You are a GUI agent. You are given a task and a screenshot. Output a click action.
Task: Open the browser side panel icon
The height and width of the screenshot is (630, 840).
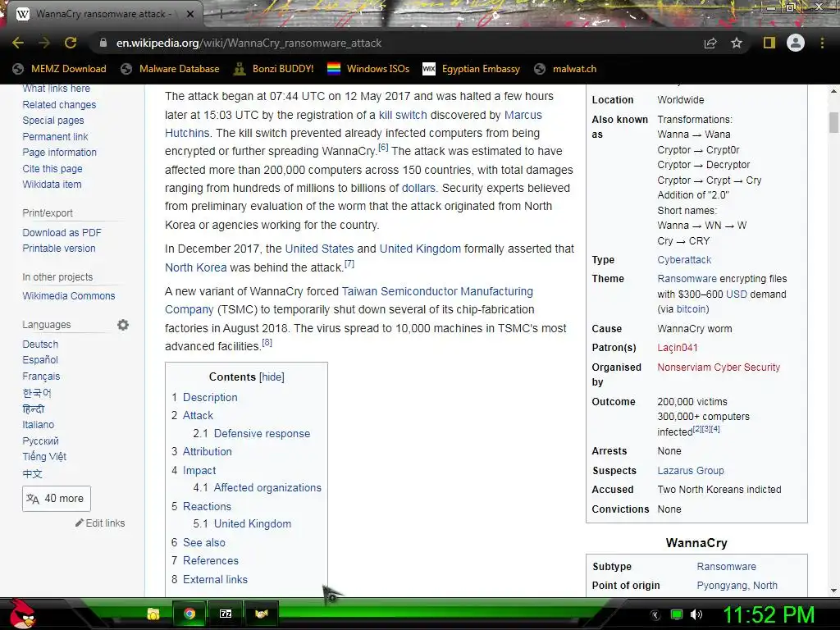(x=769, y=43)
